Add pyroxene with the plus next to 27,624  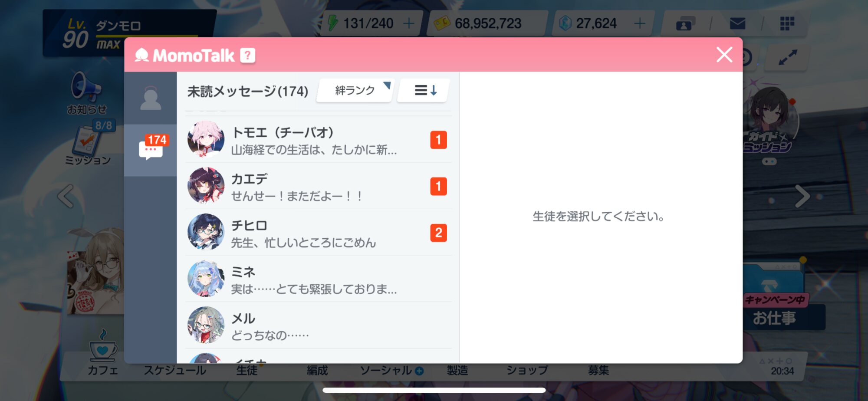click(x=639, y=23)
